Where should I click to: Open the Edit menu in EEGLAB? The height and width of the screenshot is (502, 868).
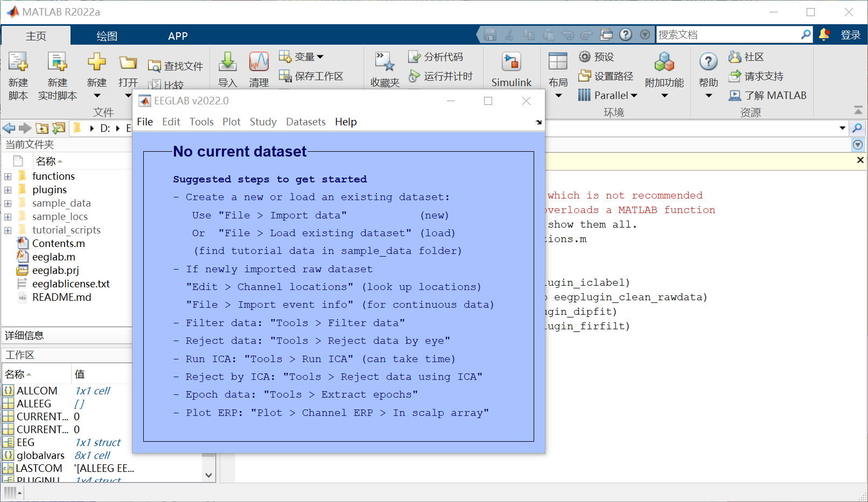[x=171, y=122]
